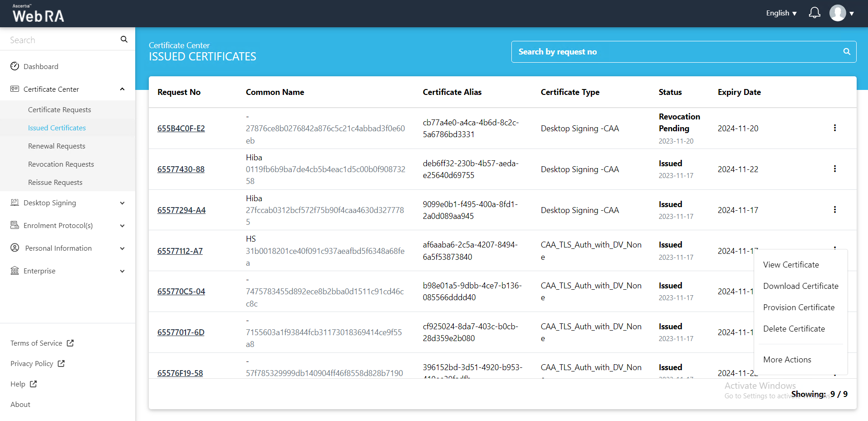This screenshot has height=421, width=868.
Task: Open request link 65577112-A7
Action: coord(180,251)
